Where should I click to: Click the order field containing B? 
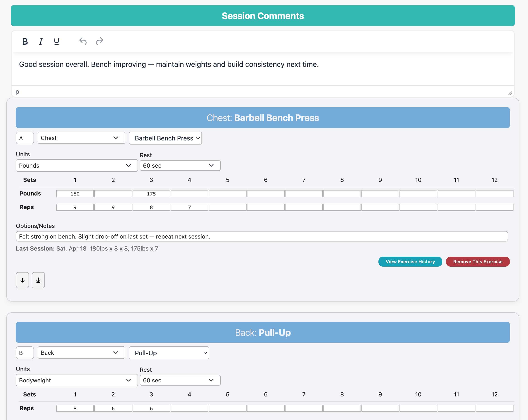(x=25, y=353)
